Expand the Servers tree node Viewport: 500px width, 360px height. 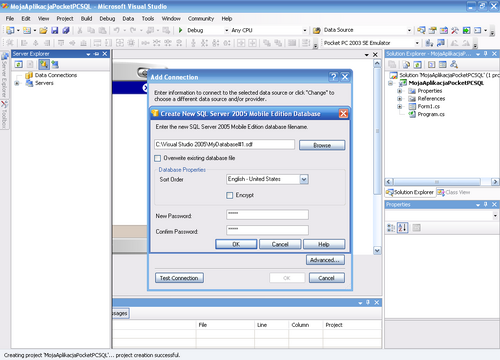pos(17,83)
